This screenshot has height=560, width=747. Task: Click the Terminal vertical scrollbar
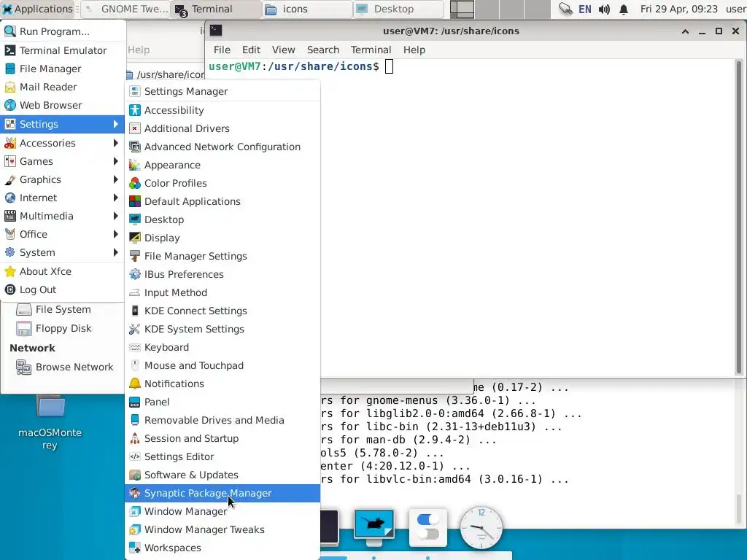coord(739,218)
